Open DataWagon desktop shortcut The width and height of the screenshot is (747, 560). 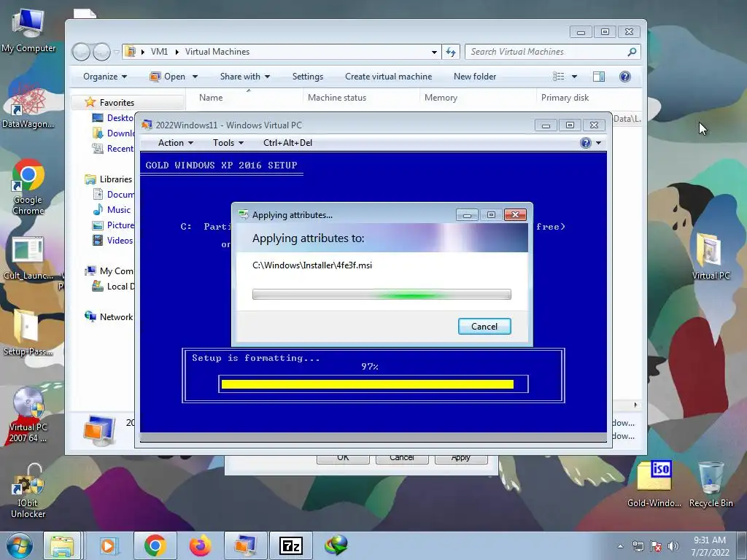28,105
